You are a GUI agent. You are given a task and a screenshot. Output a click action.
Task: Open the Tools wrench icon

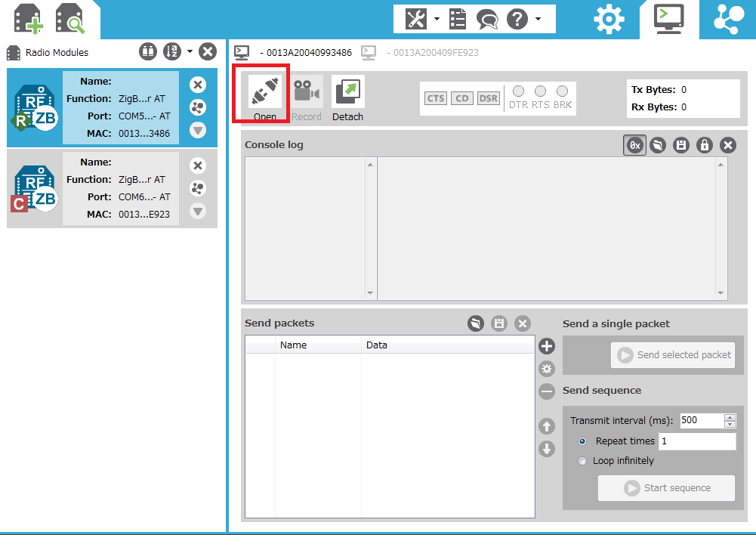[415, 20]
